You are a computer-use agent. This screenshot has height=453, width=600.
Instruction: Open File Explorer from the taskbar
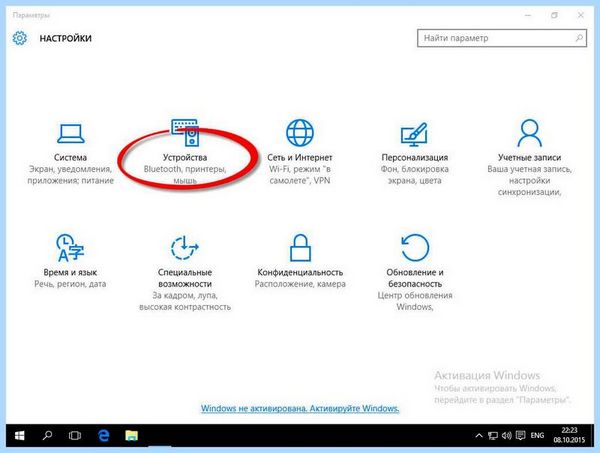click(x=132, y=435)
